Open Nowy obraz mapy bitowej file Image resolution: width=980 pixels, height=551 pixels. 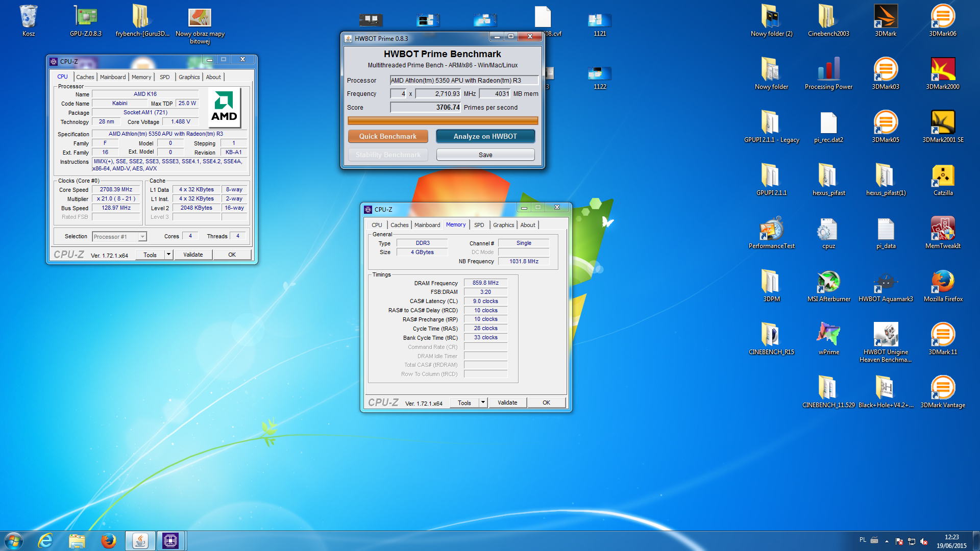[x=200, y=24]
